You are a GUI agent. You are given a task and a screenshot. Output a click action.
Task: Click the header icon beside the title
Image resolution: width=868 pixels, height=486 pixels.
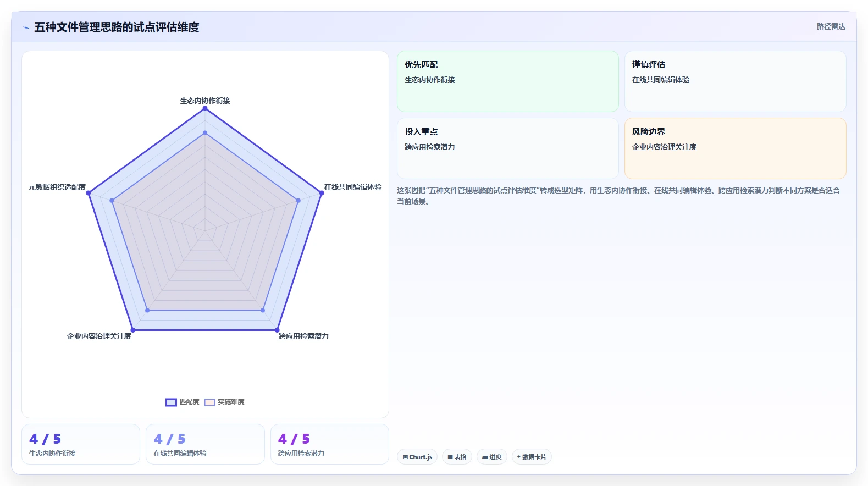[x=26, y=27]
